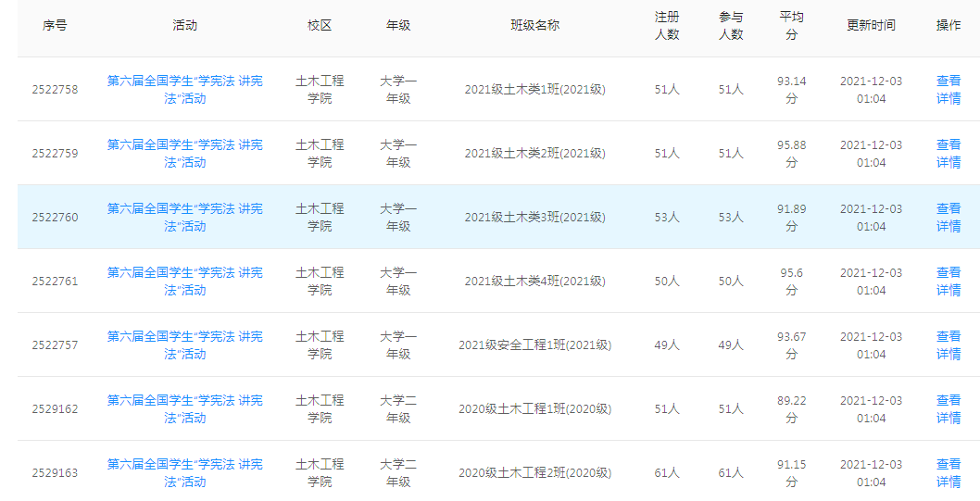The height and width of the screenshot is (501, 980).
Task: Click the 95.88 average score cell
Action: (791, 154)
